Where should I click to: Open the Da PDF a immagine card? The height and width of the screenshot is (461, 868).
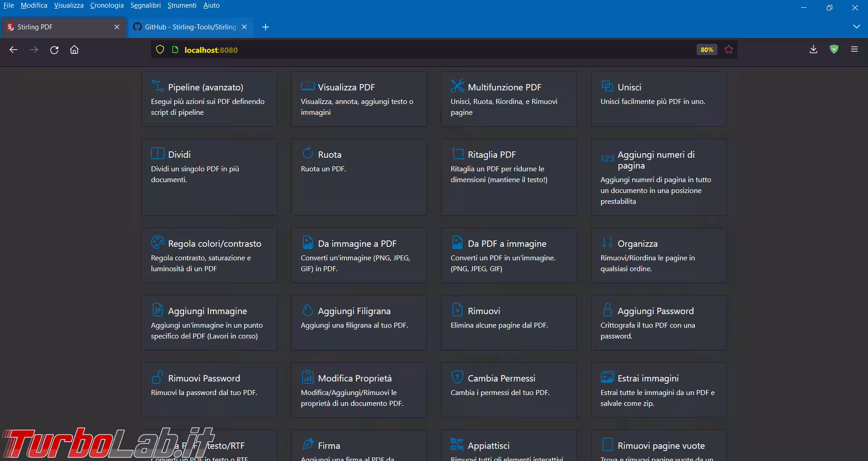pos(507,244)
